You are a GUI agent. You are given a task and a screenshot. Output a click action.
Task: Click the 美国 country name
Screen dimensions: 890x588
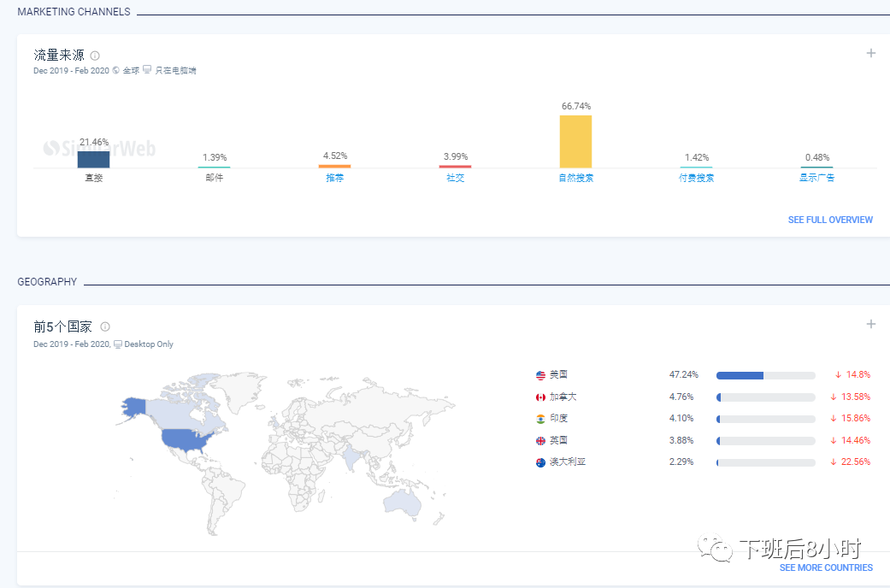point(558,374)
